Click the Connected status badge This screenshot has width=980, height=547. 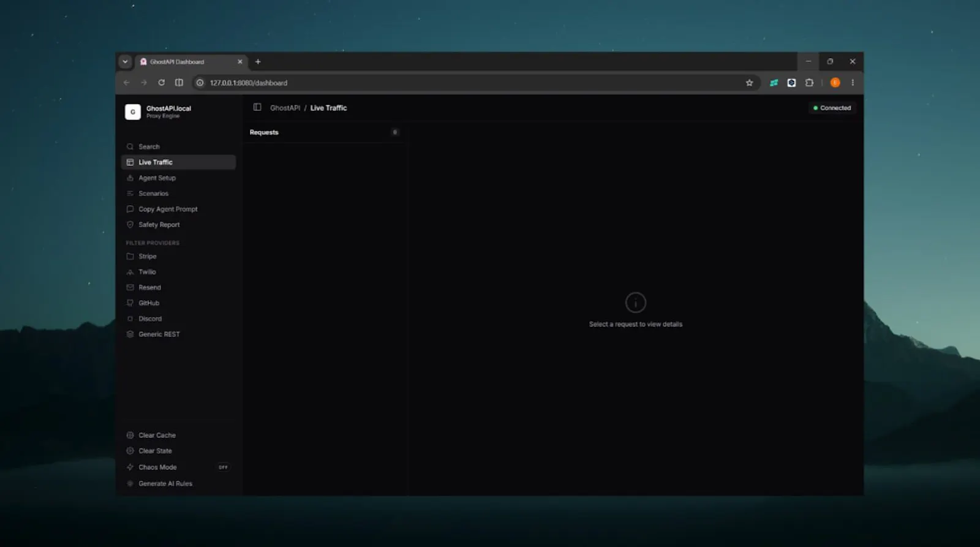832,108
